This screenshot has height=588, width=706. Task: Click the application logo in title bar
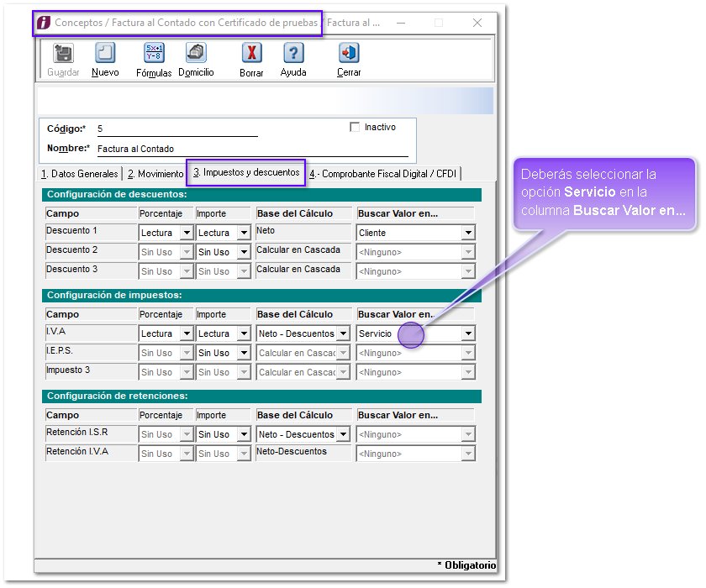pyautogui.click(x=43, y=23)
